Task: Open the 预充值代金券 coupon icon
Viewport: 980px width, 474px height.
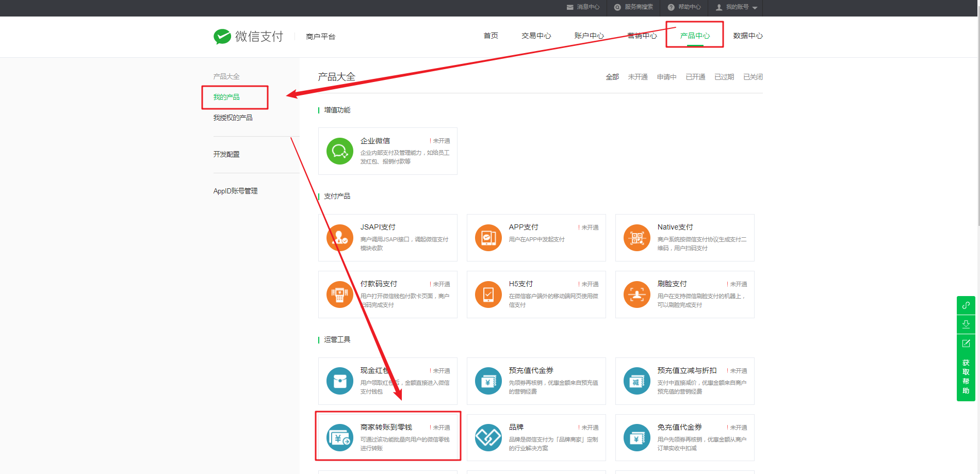Action: (488, 381)
